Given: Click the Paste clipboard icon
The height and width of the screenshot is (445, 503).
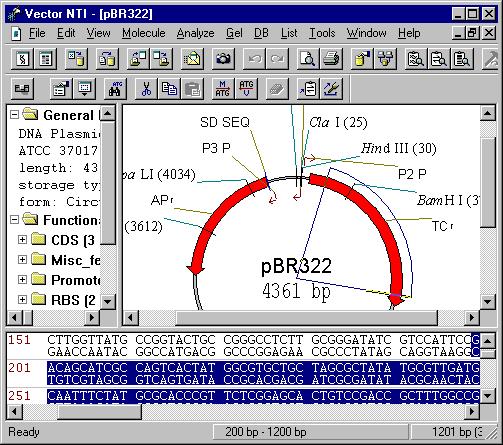Looking at the screenshot, I should pyautogui.click(x=192, y=89).
